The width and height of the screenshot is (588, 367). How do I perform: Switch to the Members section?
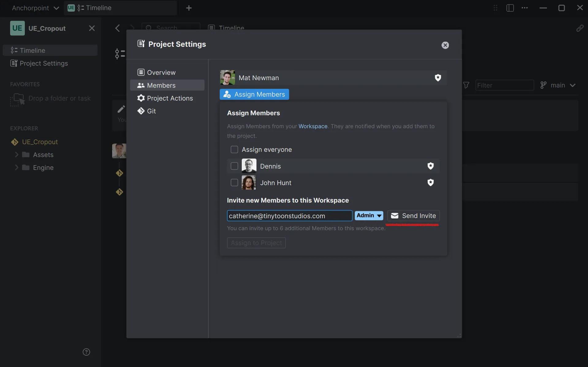click(x=161, y=85)
